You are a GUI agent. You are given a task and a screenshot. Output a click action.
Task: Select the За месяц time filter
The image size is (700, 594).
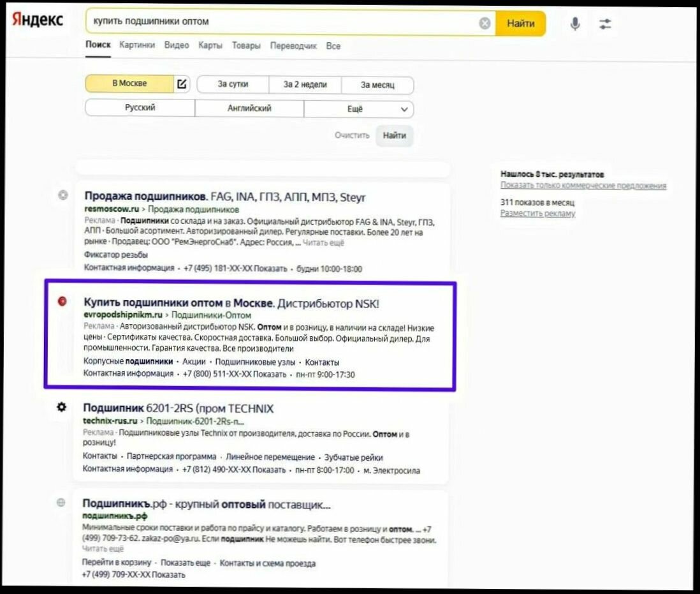point(377,85)
